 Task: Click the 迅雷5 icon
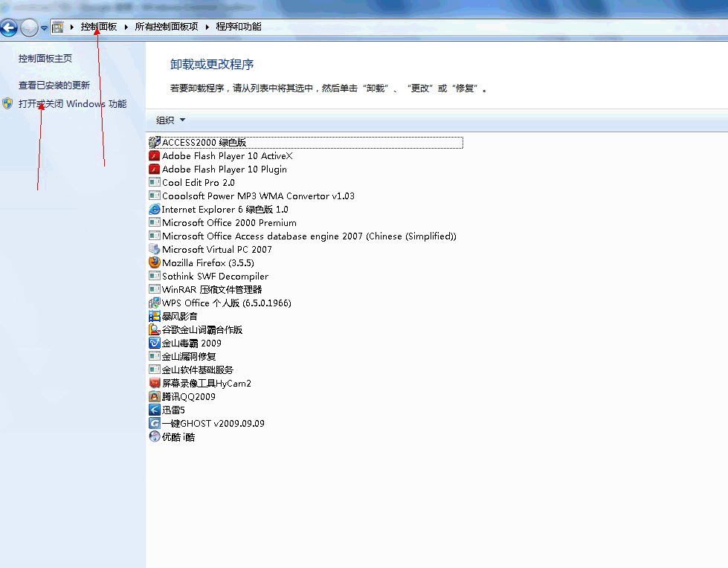155,410
